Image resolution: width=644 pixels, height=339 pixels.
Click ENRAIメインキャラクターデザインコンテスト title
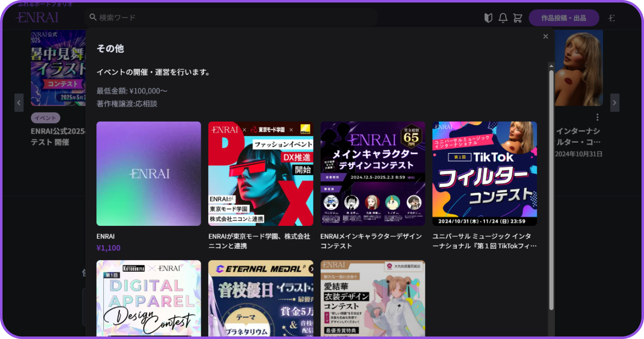371,241
